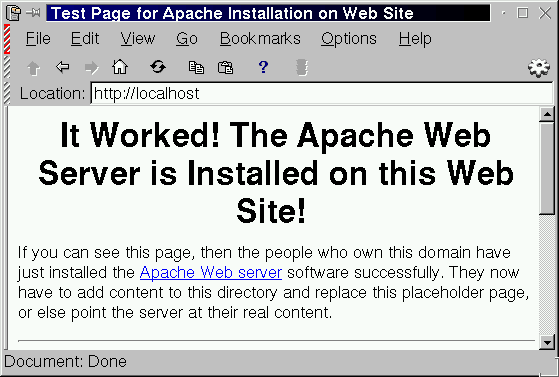Open the Options menu
This screenshot has width=559, height=377.
[x=349, y=39]
